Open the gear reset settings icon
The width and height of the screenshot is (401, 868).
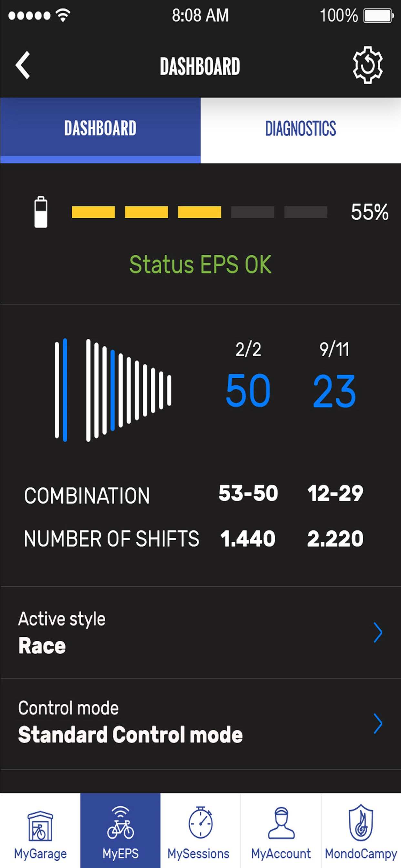pyautogui.click(x=367, y=65)
